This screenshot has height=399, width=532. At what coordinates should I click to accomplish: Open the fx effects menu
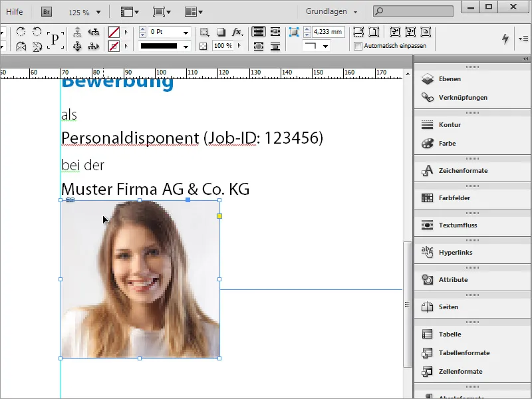click(237, 32)
